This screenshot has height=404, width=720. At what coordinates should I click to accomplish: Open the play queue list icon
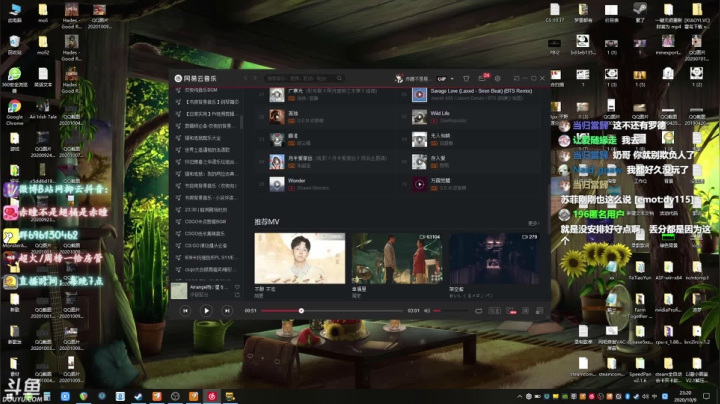coord(540,311)
